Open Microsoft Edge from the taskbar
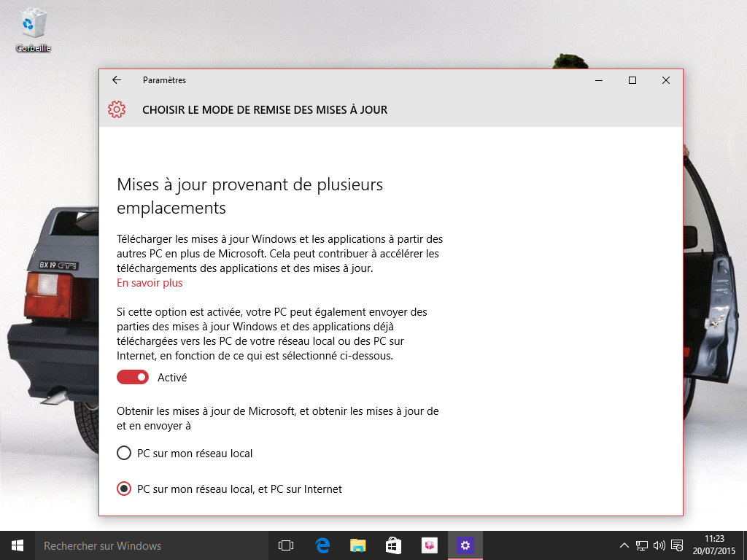Screen dimensions: 747x560 pyautogui.click(x=321, y=545)
